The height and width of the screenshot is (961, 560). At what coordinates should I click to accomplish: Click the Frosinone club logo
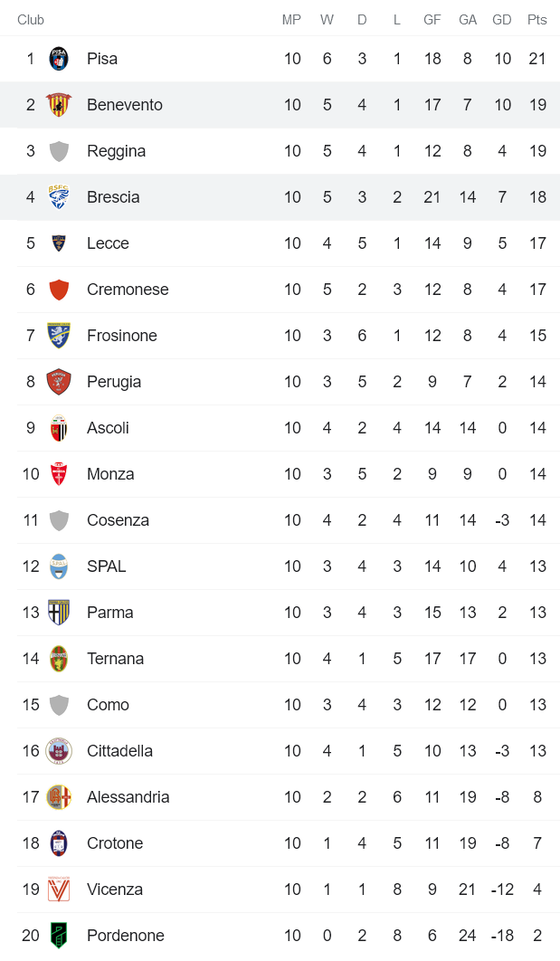click(59, 336)
